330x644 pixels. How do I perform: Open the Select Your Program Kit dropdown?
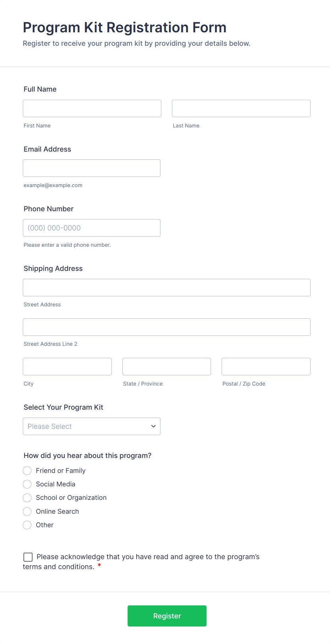click(x=92, y=426)
